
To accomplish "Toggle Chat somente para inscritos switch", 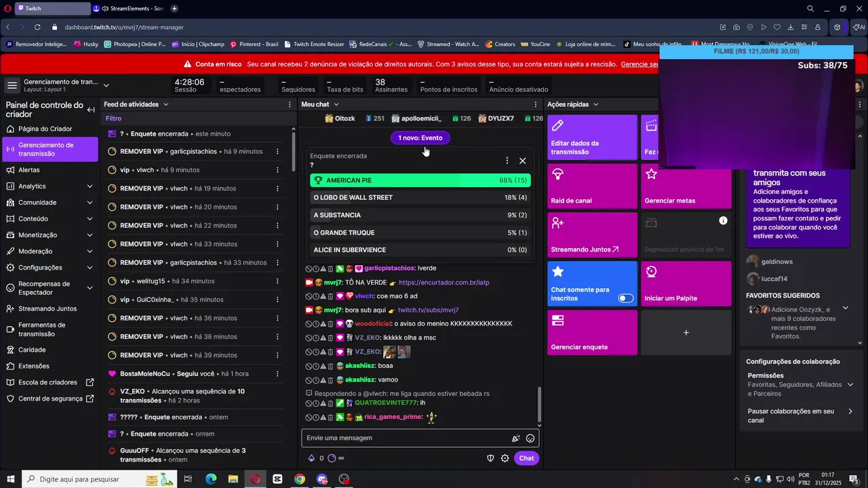I will 626,298.
